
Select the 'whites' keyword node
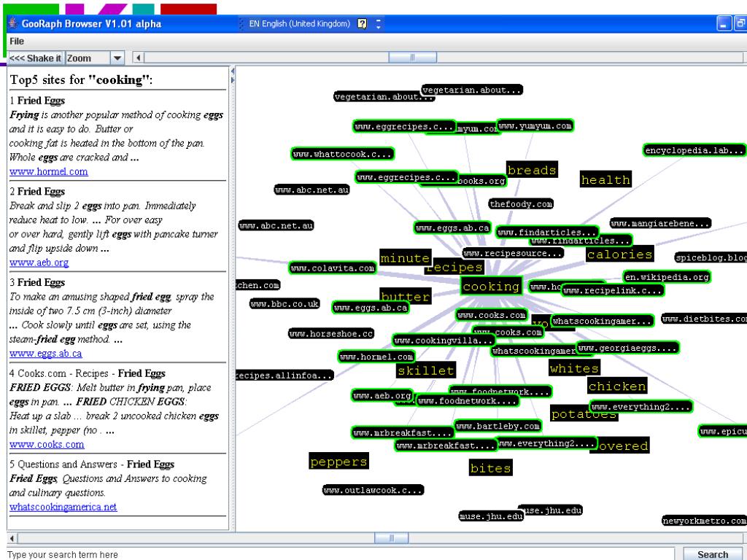tap(575, 368)
